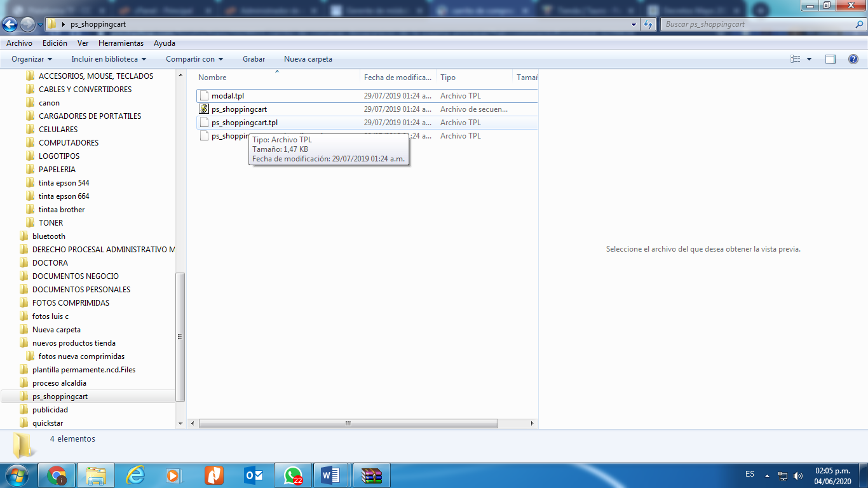Screen dimensions: 868x488
Task: Open the Organizar dropdown
Action: pos(32,59)
